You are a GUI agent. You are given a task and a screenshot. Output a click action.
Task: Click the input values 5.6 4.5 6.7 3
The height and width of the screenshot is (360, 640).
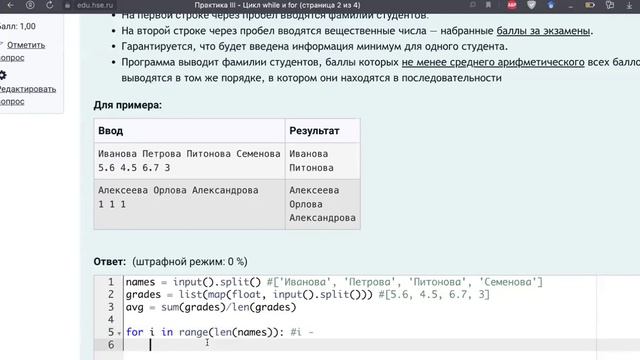pos(134,168)
